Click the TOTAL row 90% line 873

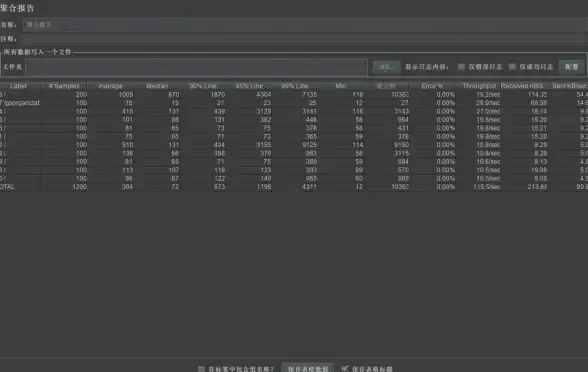click(x=219, y=187)
